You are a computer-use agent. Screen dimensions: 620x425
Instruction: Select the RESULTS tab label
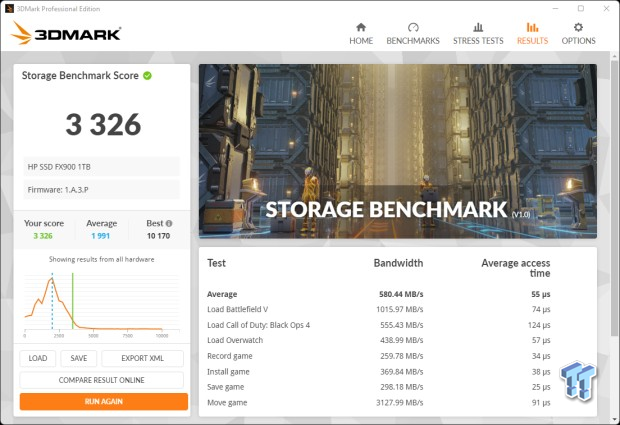pos(532,41)
